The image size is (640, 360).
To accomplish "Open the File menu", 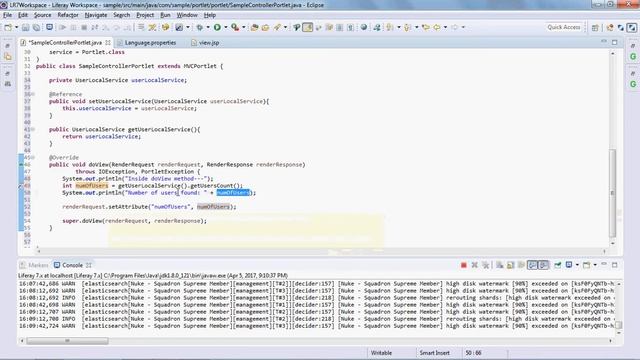I will point(7,15).
